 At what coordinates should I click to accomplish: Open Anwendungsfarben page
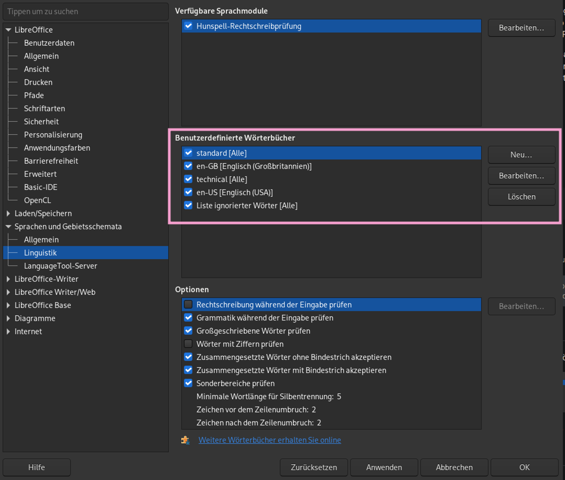[x=57, y=148]
